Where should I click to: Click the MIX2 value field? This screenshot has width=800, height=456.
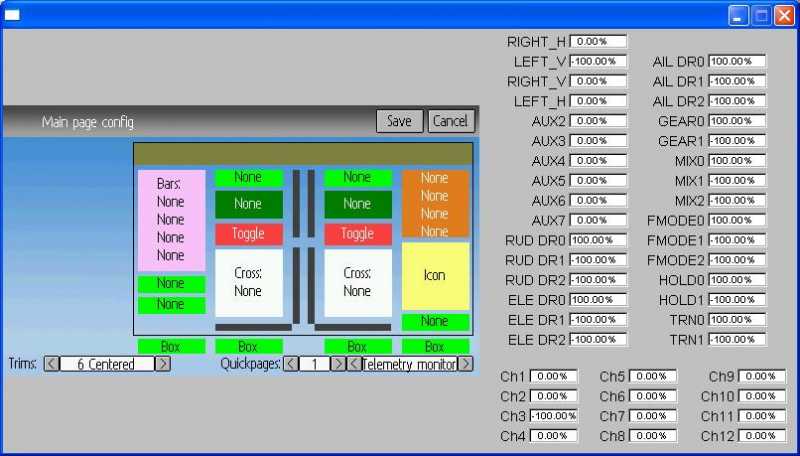737,200
